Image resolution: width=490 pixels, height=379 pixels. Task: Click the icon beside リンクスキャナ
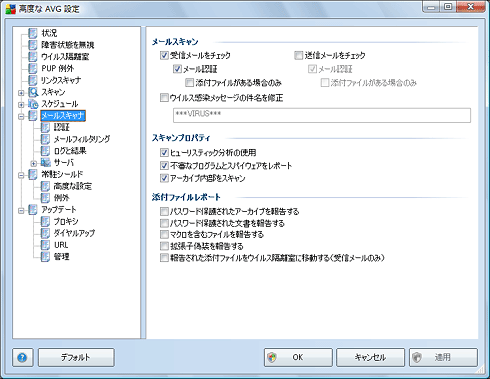33,80
